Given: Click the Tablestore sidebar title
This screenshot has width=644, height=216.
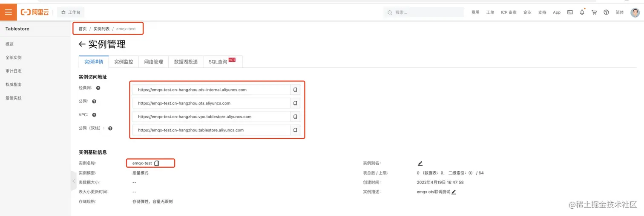Looking at the screenshot, I should point(17,29).
